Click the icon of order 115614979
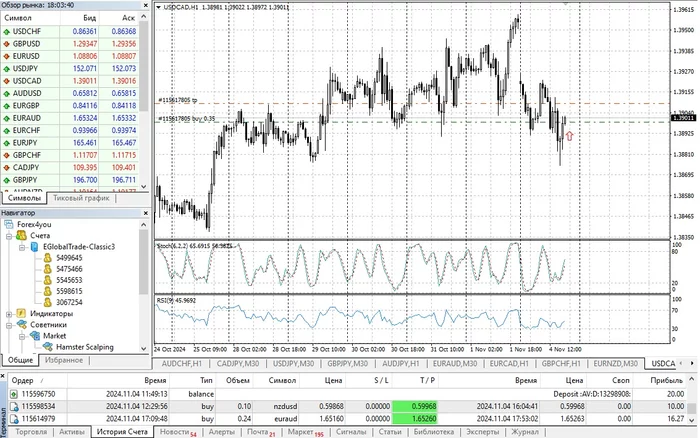This screenshot has width=700, height=438. pyautogui.click(x=14, y=419)
